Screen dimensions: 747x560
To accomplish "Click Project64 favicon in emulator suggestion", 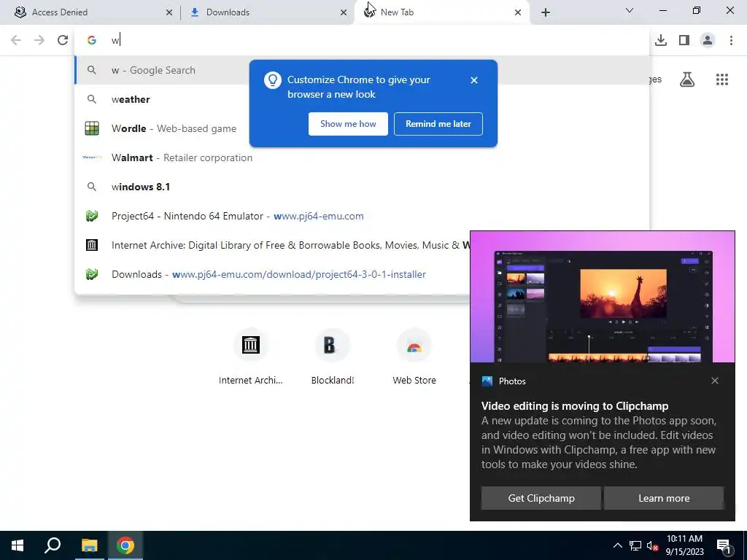I will point(92,216).
